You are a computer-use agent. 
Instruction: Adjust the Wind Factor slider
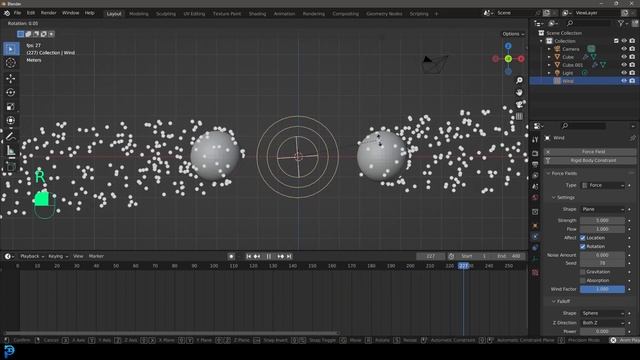tap(602, 289)
